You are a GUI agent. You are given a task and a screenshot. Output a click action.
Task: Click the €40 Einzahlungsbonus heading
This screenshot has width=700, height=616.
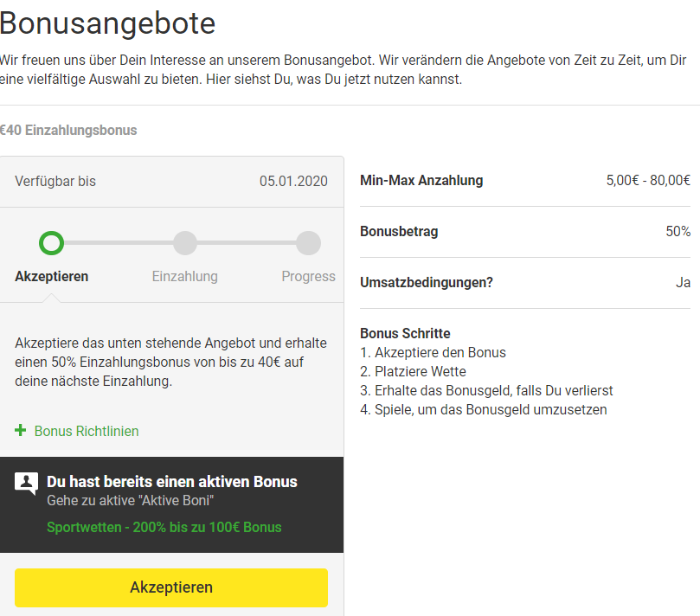click(x=67, y=131)
